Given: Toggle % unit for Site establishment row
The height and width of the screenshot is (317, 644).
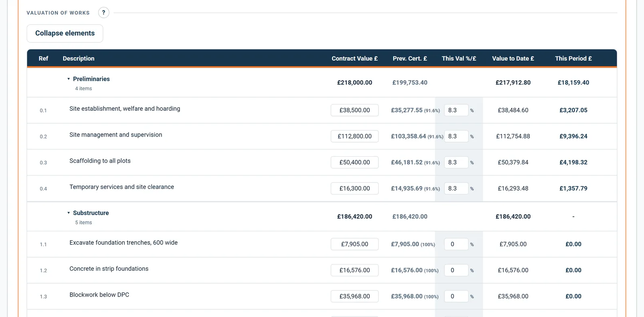Looking at the screenshot, I should point(472,110).
